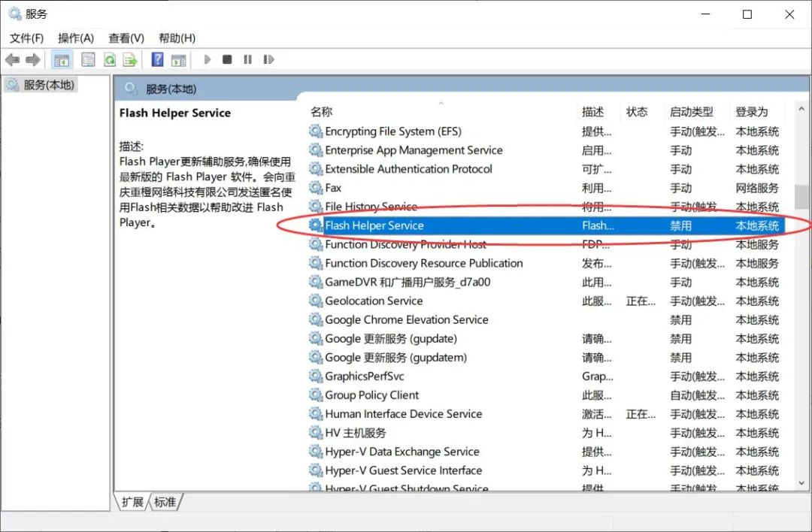Click gear icon of Extensible Authentication Protocol
Screen dimensions: 812x532
pyautogui.click(x=316, y=169)
